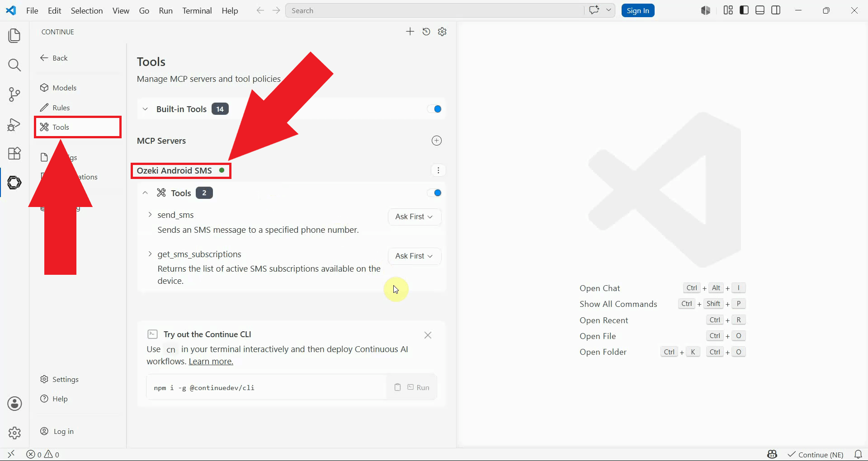The height and width of the screenshot is (461, 868).
Task: Open chat dropdown arrow in title bar
Action: (x=609, y=10)
